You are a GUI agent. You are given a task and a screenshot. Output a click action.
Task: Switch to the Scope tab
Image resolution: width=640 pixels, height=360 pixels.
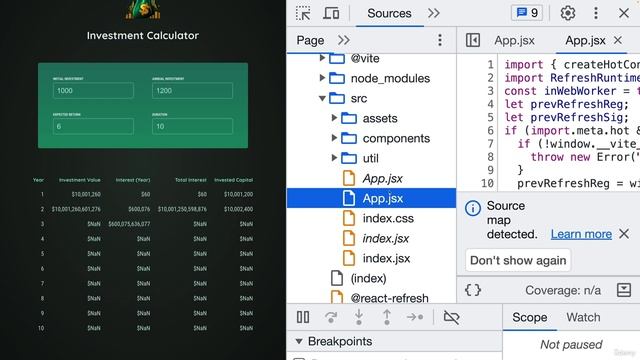(529, 318)
